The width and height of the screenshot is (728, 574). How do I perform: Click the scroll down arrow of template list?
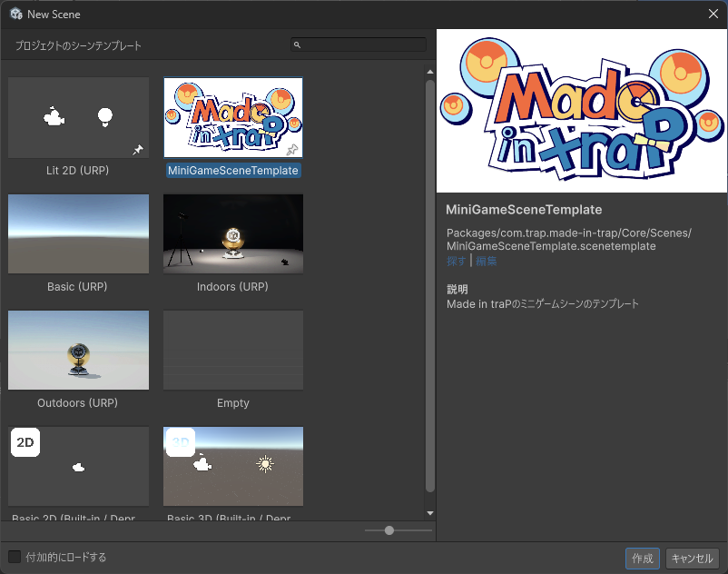(430, 513)
